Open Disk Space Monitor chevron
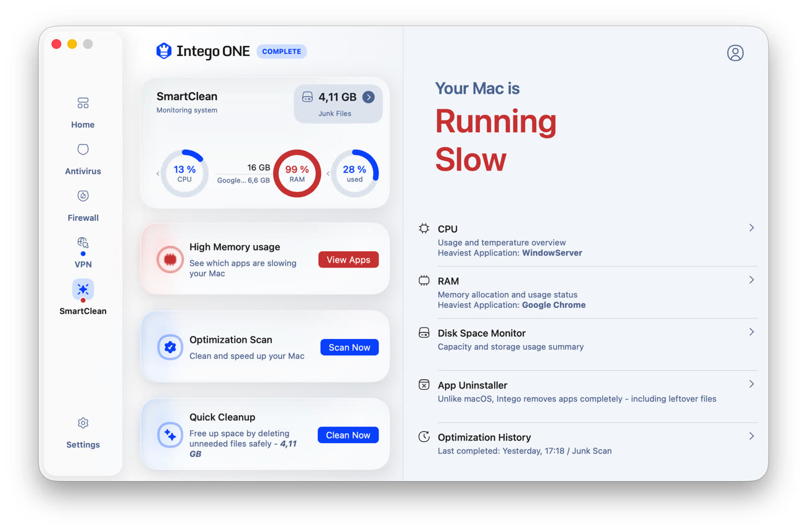 coord(751,332)
